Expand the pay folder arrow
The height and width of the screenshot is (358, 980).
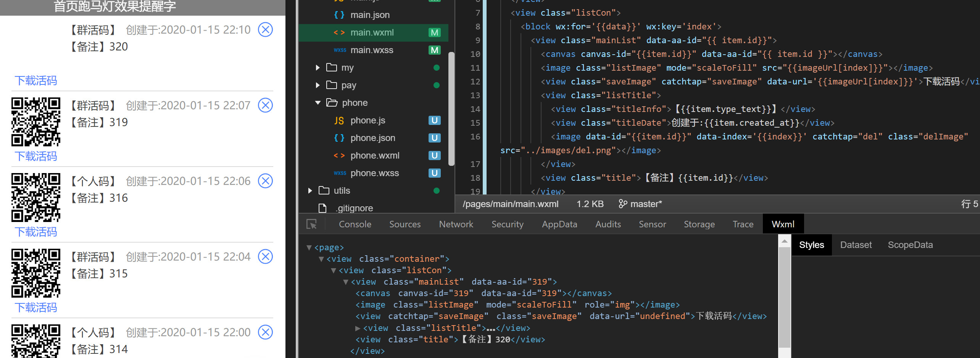tap(318, 85)
